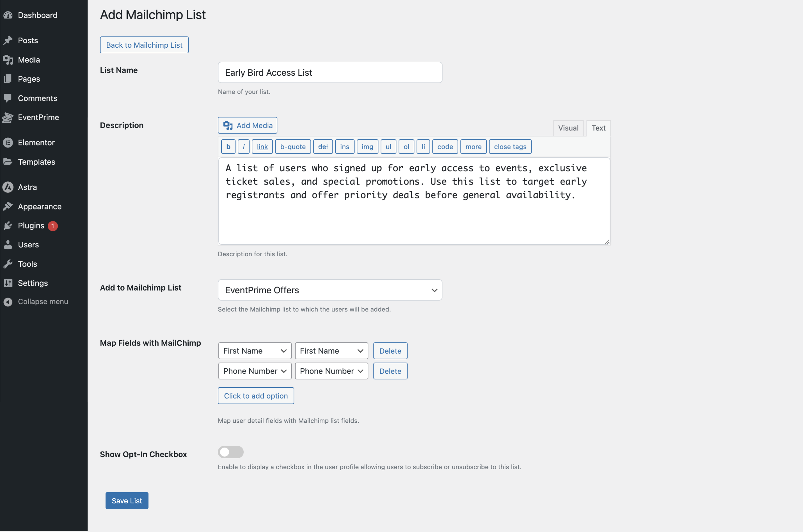Screen dimensions: 803x532
Task: Click the b-quote formatting button
Action: tap(293, 147)
